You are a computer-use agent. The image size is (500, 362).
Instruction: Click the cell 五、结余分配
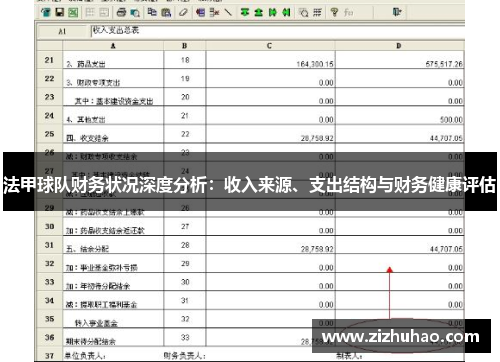(x=113, y=245)
